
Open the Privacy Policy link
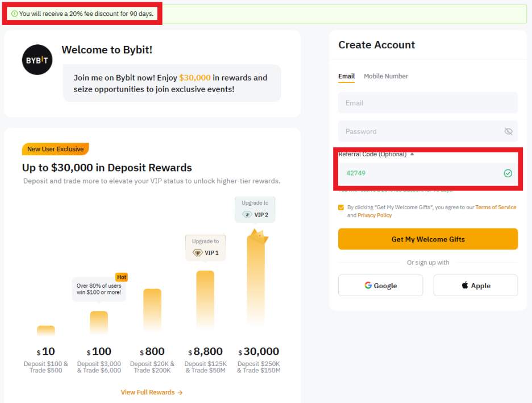375,215
